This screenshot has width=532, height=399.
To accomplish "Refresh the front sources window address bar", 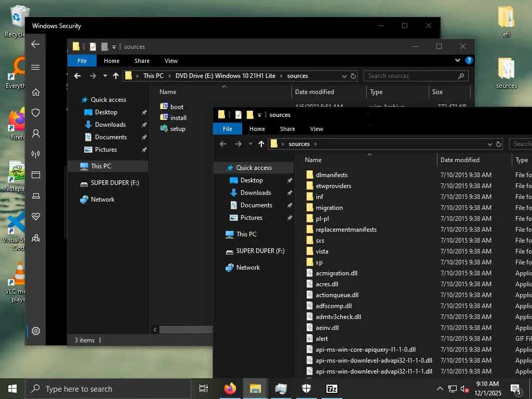I will 499,144.
